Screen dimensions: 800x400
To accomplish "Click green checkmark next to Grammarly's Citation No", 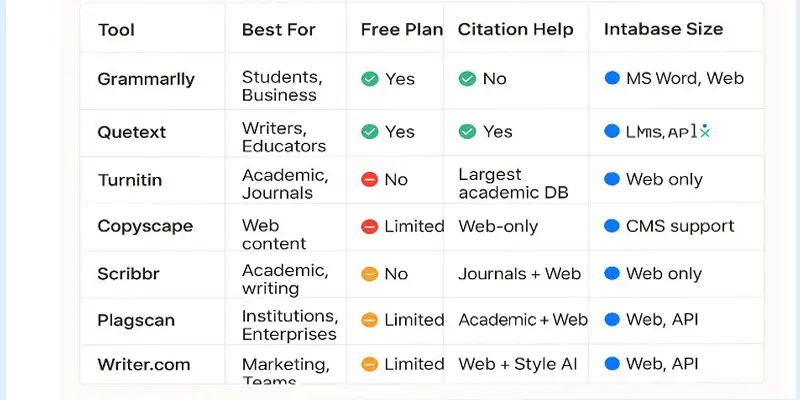I will pyautogui.click(x=467, y=79).
